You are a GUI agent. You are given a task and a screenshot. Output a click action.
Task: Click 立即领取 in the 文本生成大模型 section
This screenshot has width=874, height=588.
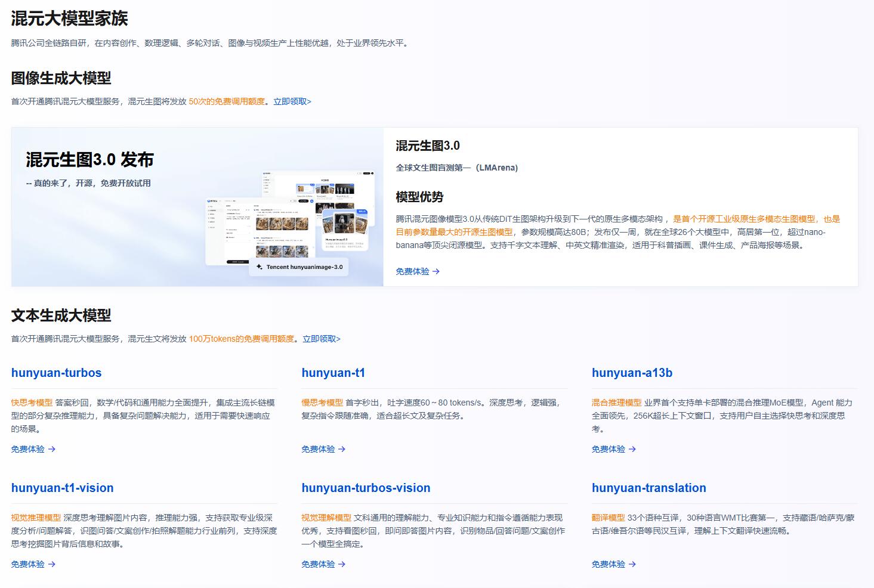pyautogui.click(x=321, y=339)
